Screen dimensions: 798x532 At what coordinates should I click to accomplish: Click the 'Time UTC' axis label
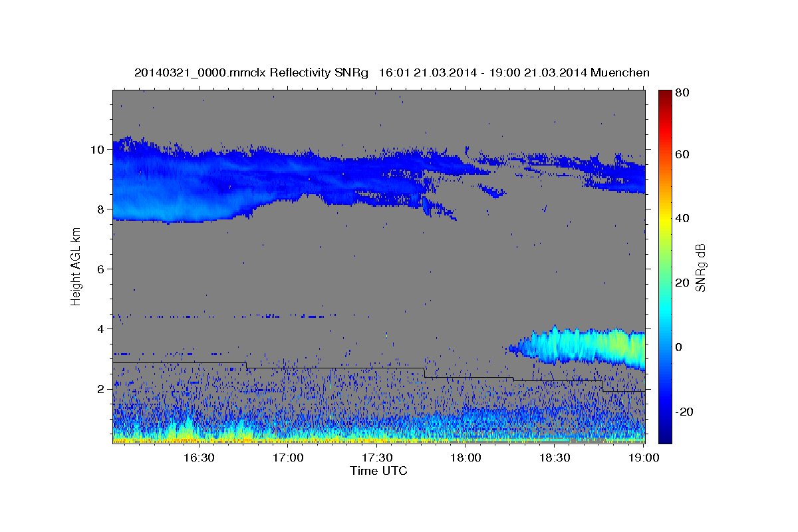click(378, 471)
